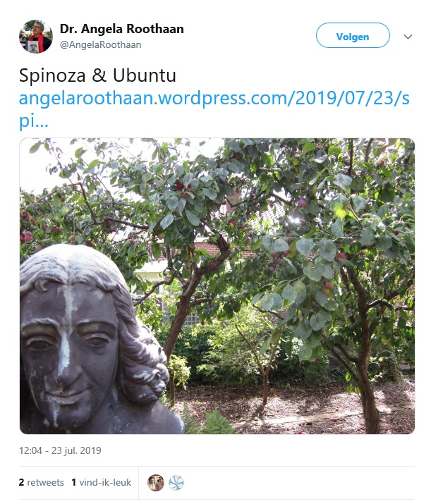The image size is (431, 504).
Task: Click the truncated link continuation pi…
Action: (34, 121)
